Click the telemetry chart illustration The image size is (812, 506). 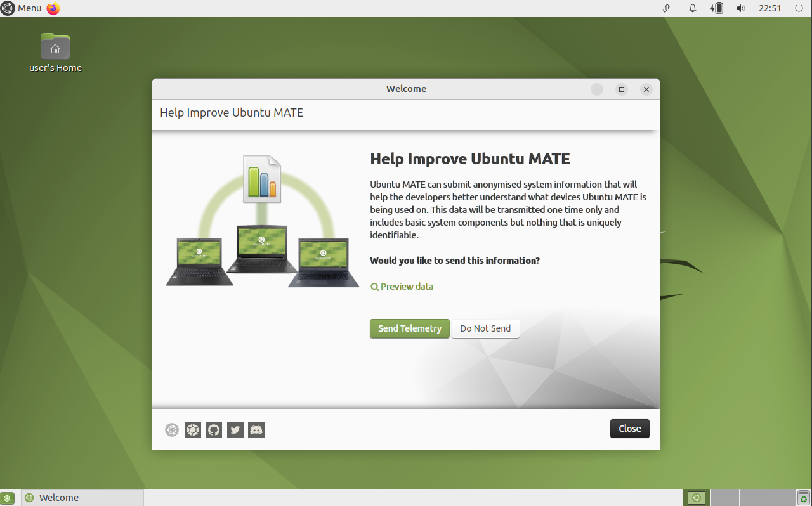tap(263, 221)
